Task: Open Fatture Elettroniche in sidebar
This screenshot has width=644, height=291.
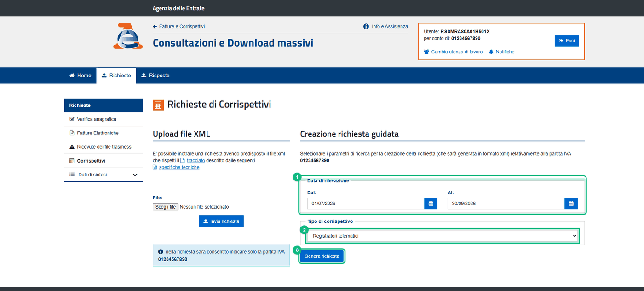Action: (x=103, y=133)
